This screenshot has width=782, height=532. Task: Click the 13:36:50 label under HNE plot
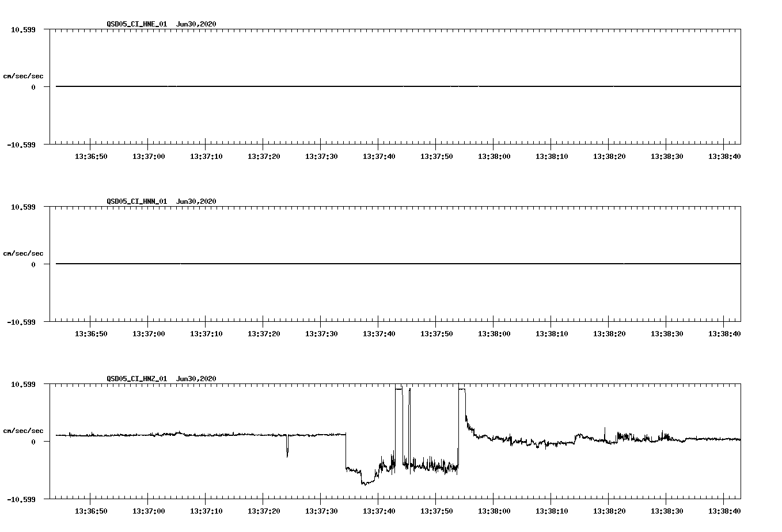[x=91, y=157]
